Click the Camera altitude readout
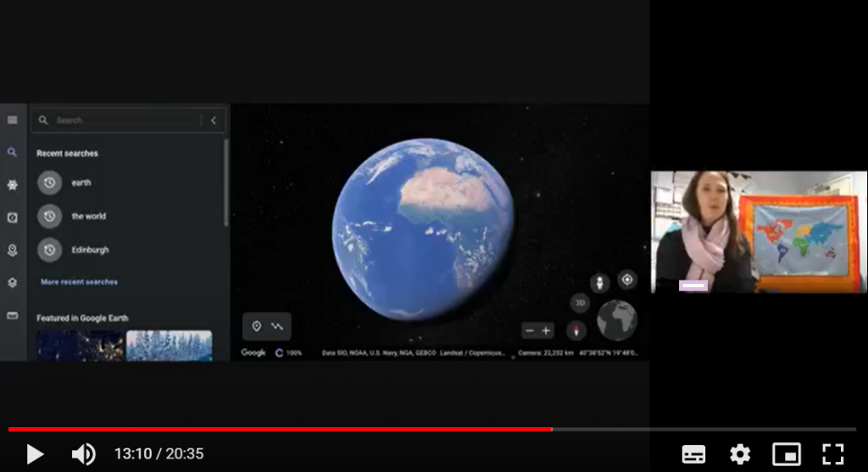The height and width of the screenshot is (472, 868). click(x=546, y=353)
